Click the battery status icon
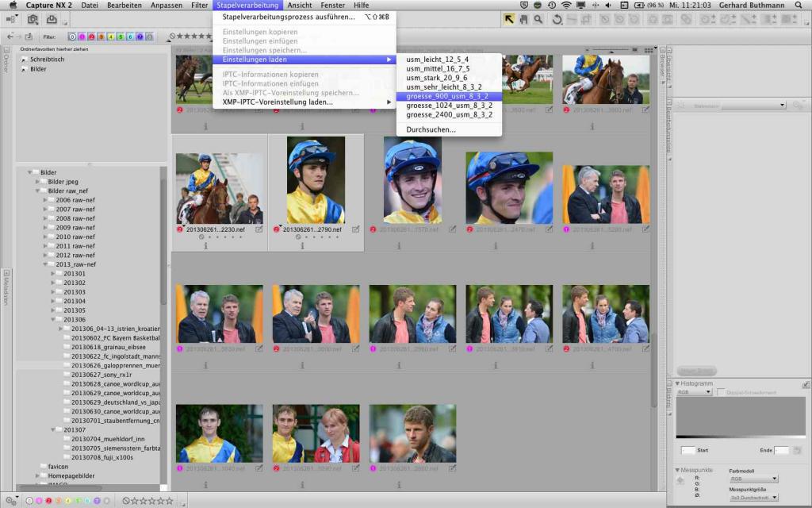The height and width of the screenshot is (508, 812). [x=639, y=6]
